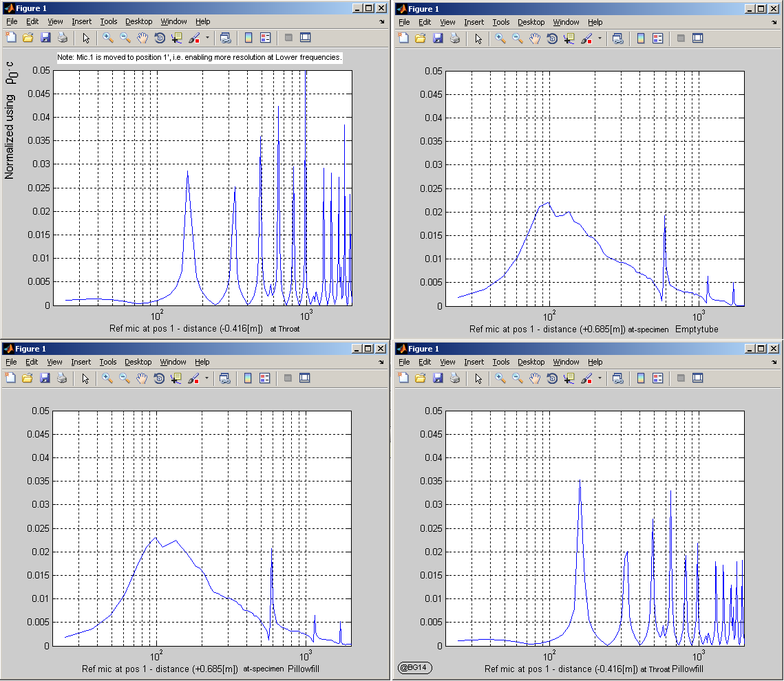Click New Figure icon in the Emptytube figure
Image resolution: width=784 pixels, height=681 pixels.
(403, 38)
